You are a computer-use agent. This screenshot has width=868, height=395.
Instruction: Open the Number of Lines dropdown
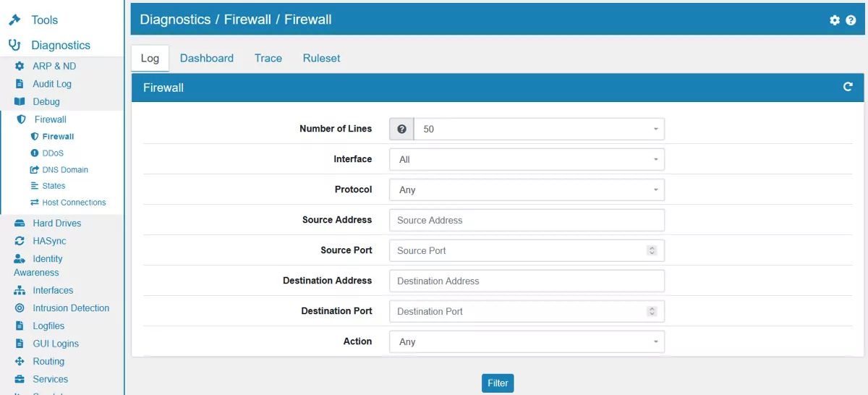tap(539, 129)
